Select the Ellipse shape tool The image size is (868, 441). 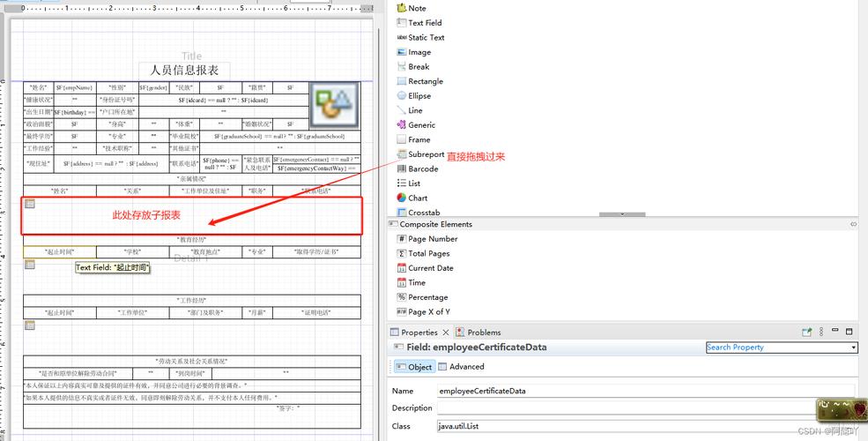click(x=419, y=96)
